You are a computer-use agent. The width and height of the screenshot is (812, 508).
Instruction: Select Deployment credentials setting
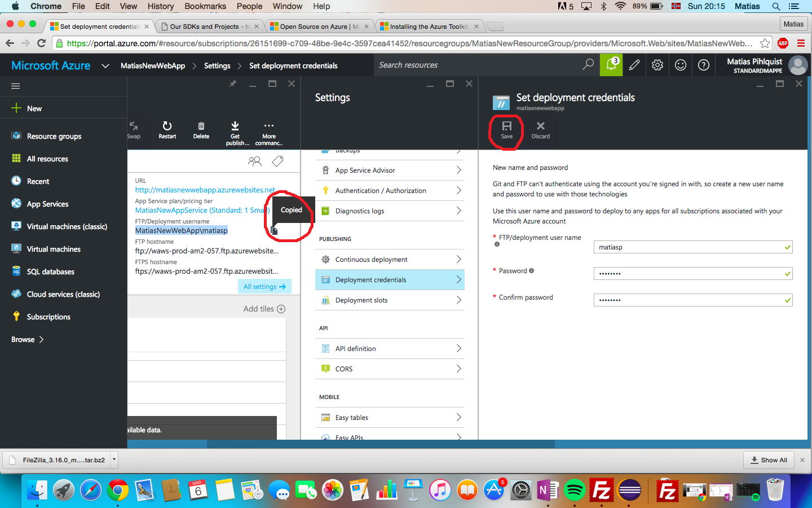coord(390,280)
